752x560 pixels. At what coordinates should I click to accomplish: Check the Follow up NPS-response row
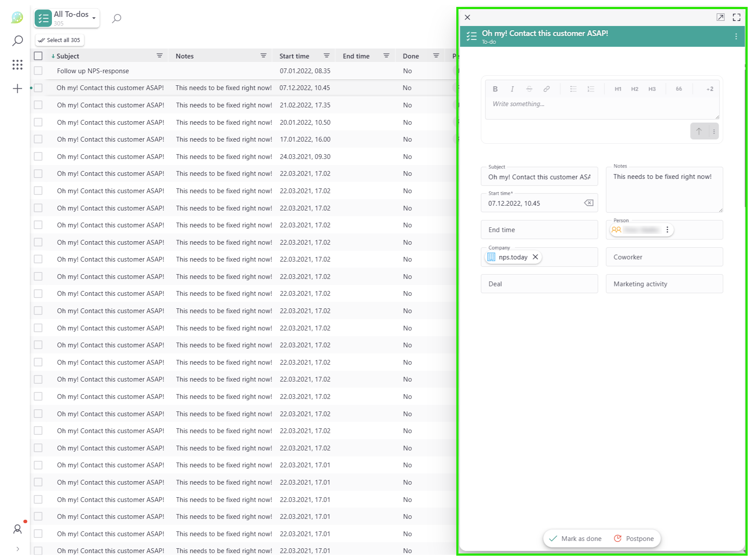(38, 71)
